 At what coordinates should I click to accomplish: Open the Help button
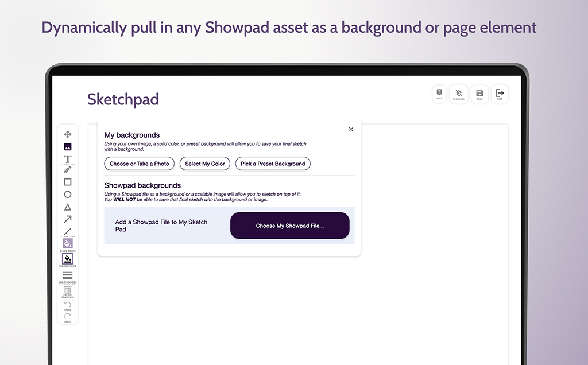pyautogui.click(x=439, y=94)
